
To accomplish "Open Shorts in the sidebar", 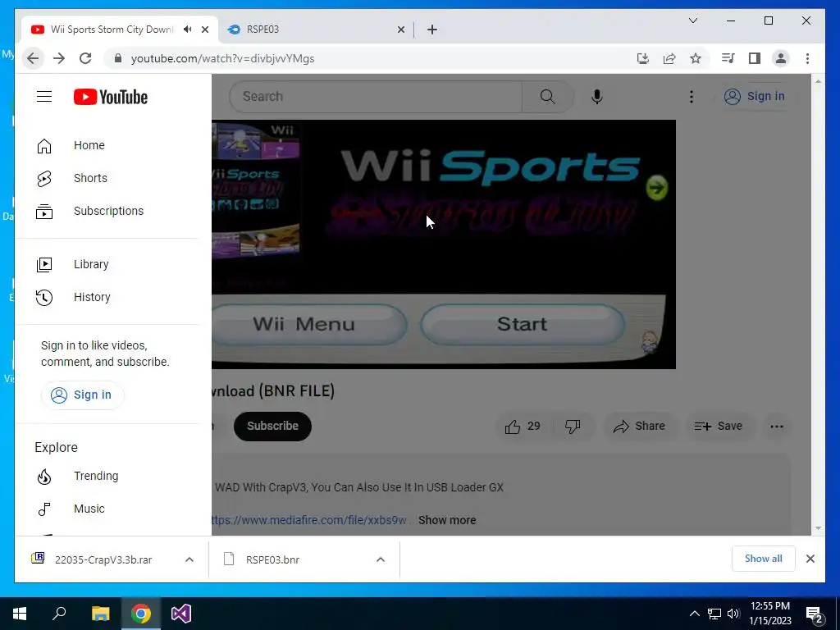I will [107, 178].
